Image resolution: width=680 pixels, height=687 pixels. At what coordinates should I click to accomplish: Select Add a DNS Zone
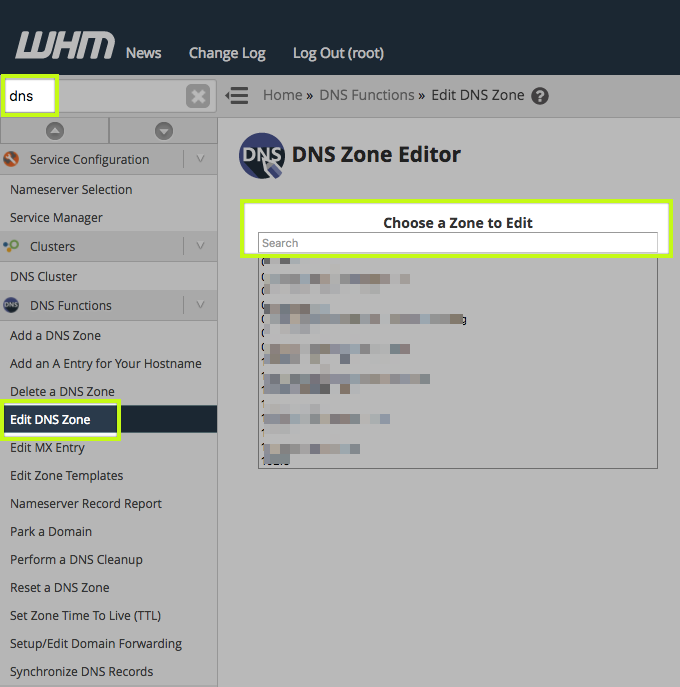tap(55, 336)
